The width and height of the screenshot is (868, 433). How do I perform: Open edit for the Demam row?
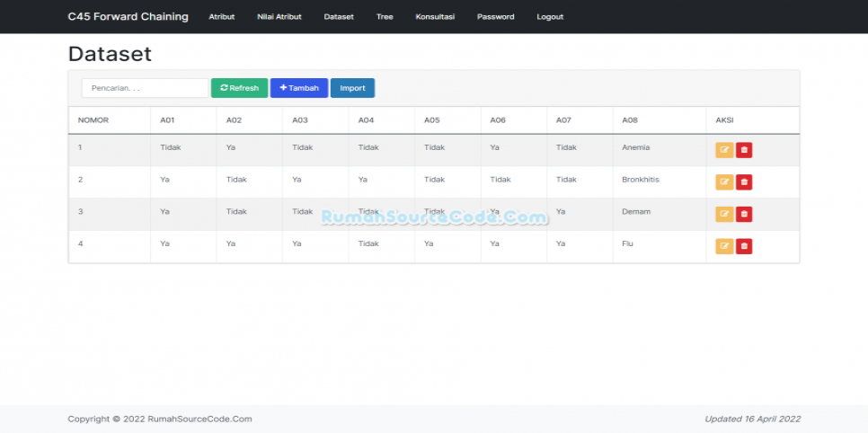[724, 215]
